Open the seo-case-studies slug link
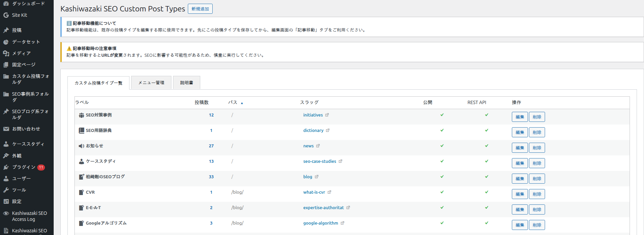 [x=320, y=161]
